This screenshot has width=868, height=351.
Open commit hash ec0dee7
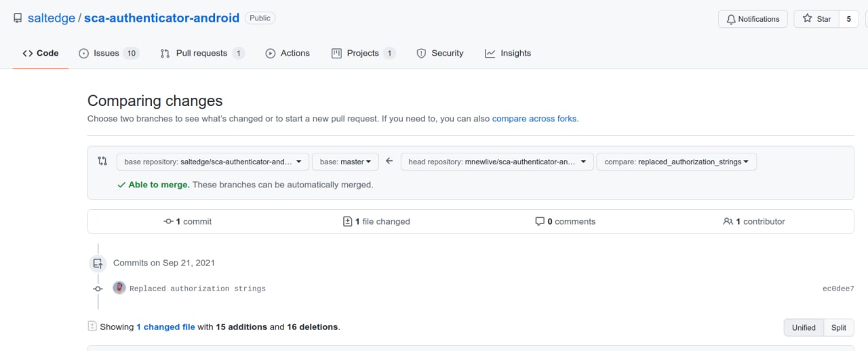838,289
